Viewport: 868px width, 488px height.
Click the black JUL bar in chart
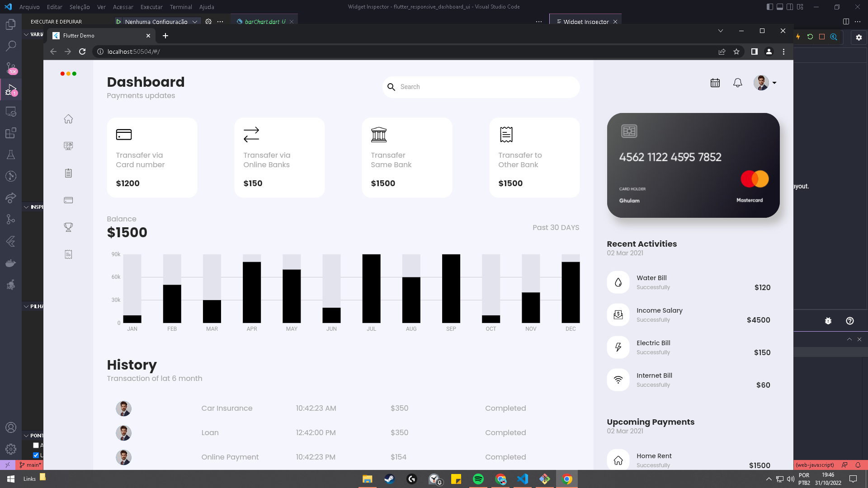(371, 288)
